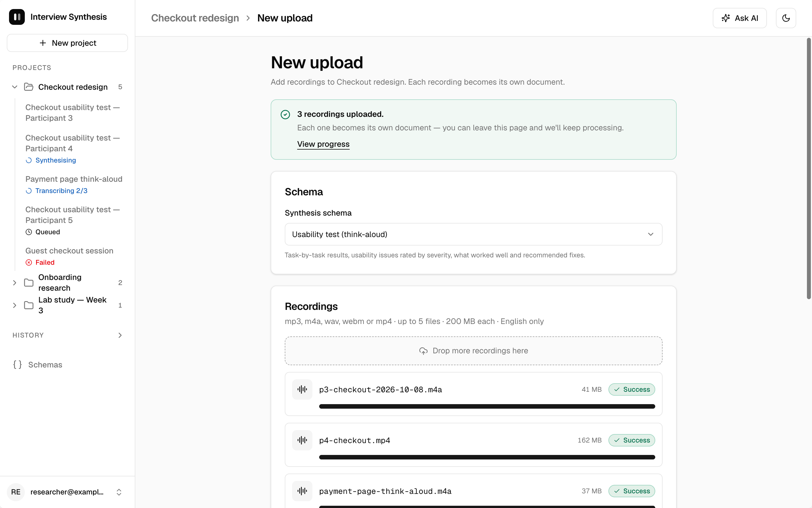Screen dimensions: 812x508
Task: Click the Success badge for payment-page-think-aloud.m4a
Action: (x=632, y=491)
